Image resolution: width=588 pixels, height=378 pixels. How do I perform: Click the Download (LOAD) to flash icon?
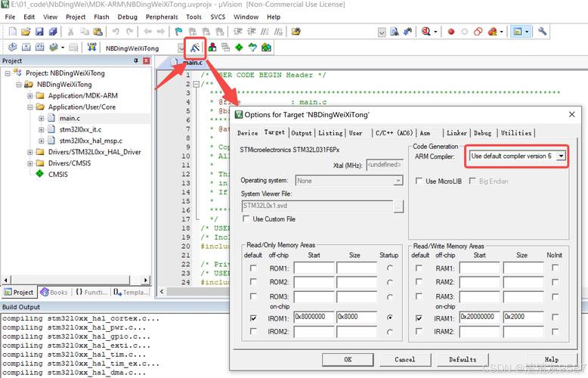92,47
